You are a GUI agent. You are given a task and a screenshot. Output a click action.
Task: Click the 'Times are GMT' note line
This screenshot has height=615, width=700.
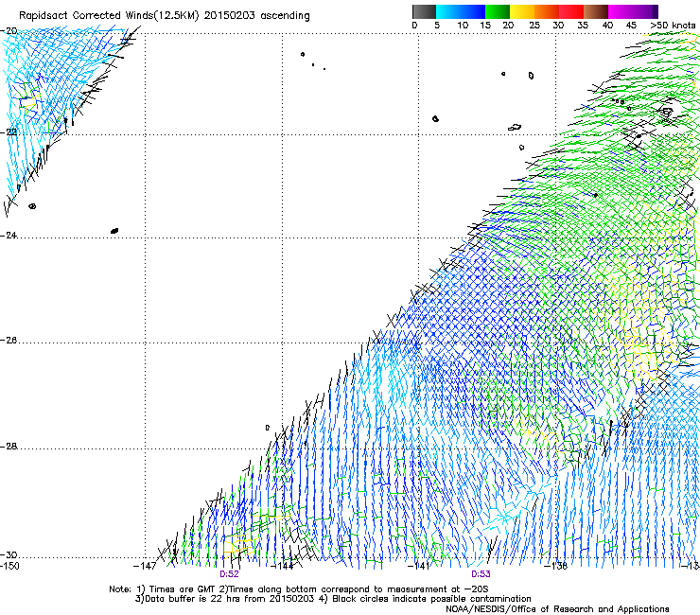(x=299, y=589)
